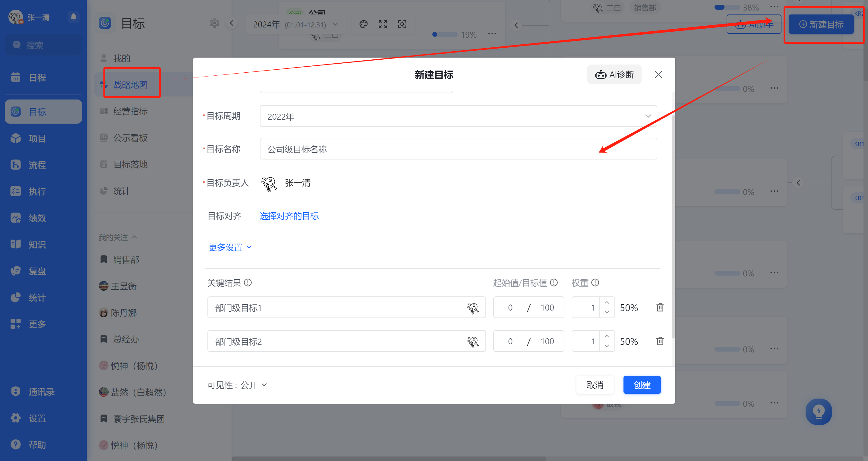Expand 更多设置 options

[x=230, y=247]
